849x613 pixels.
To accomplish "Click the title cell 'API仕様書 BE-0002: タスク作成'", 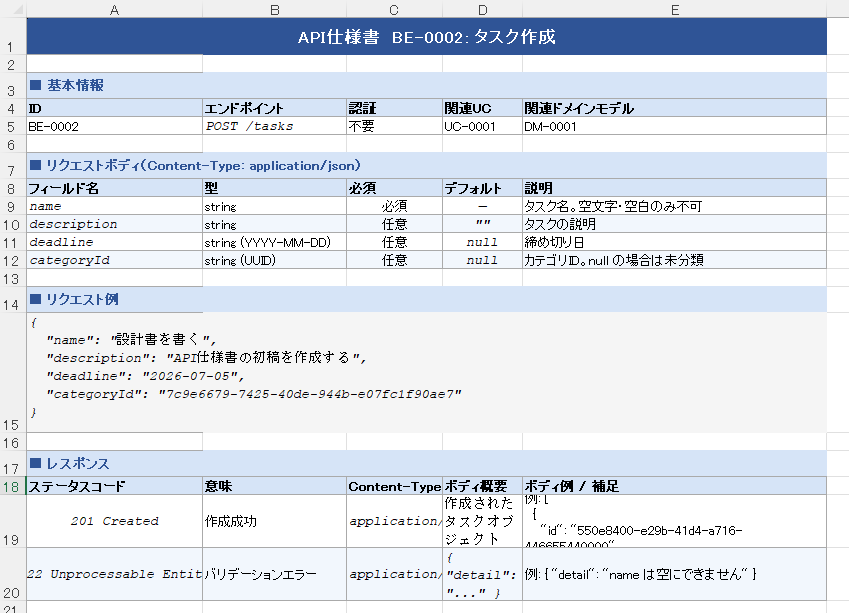I will click(x=427, y=36).
